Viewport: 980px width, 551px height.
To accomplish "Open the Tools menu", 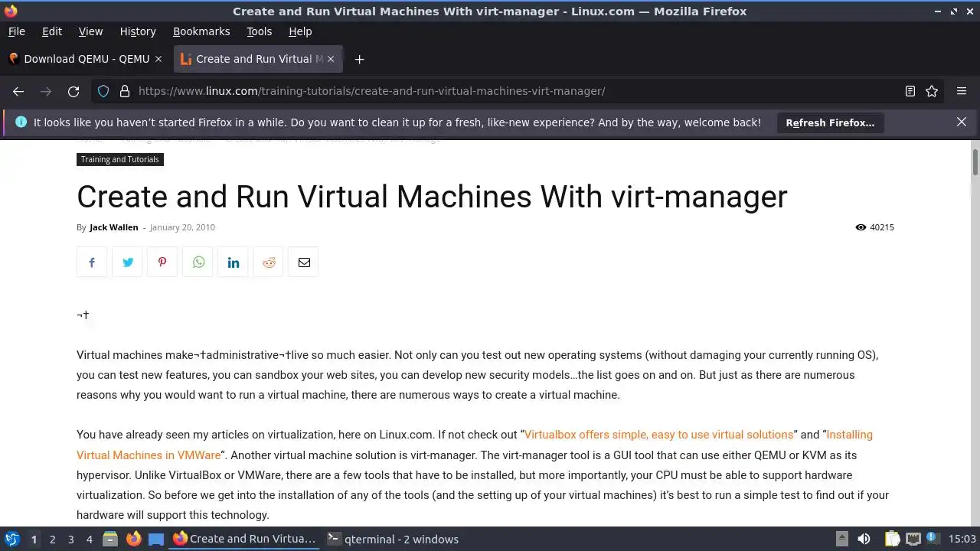I will tap(259, 31).
